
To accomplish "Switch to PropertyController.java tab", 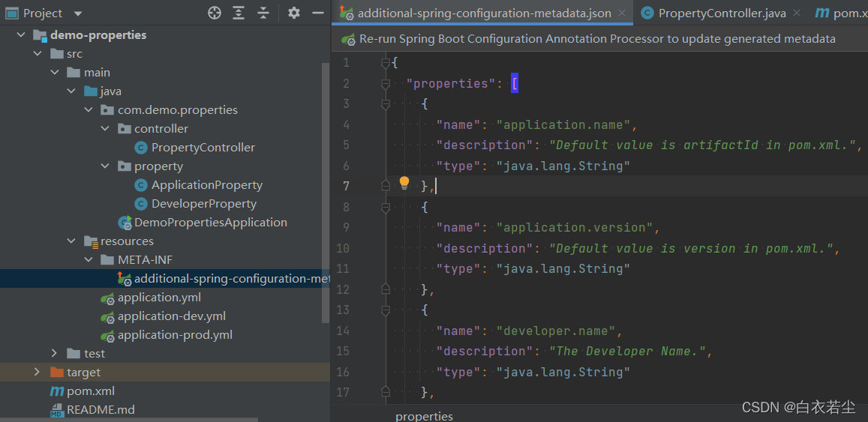I will (722, 13).
